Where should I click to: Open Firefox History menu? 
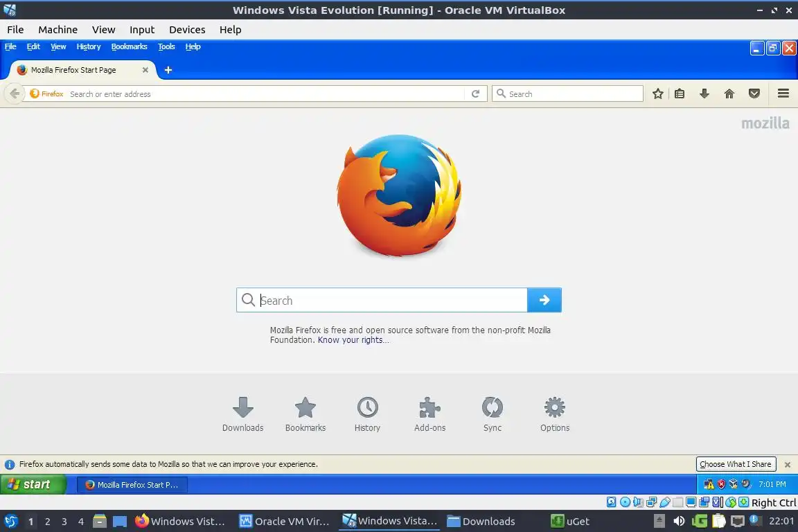pyautogui.click(x=89, y=46)
